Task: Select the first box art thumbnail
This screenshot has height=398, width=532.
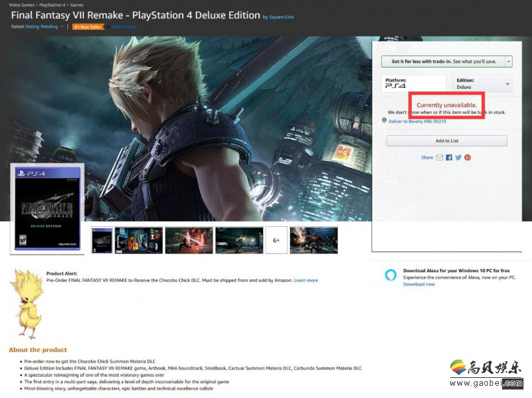Action: [102, 240]
